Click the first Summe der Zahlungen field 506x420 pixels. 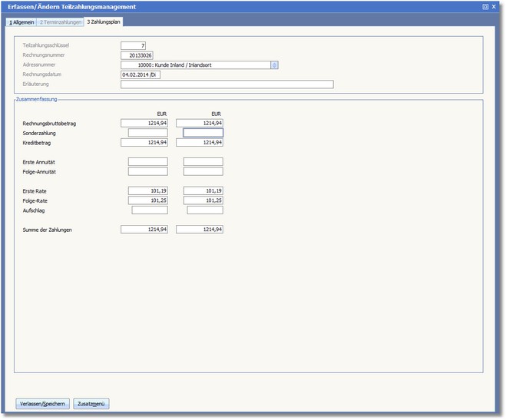(x=144, y=230)
